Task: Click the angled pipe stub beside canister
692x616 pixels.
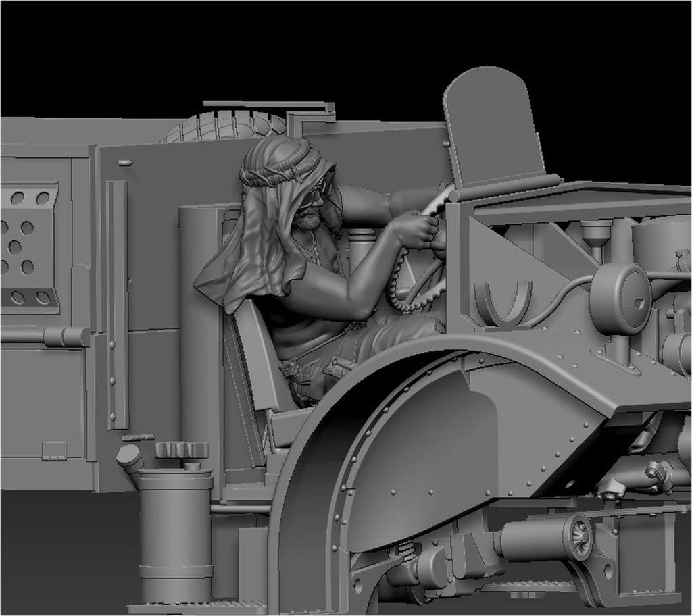Action: (x=130, y=457)
